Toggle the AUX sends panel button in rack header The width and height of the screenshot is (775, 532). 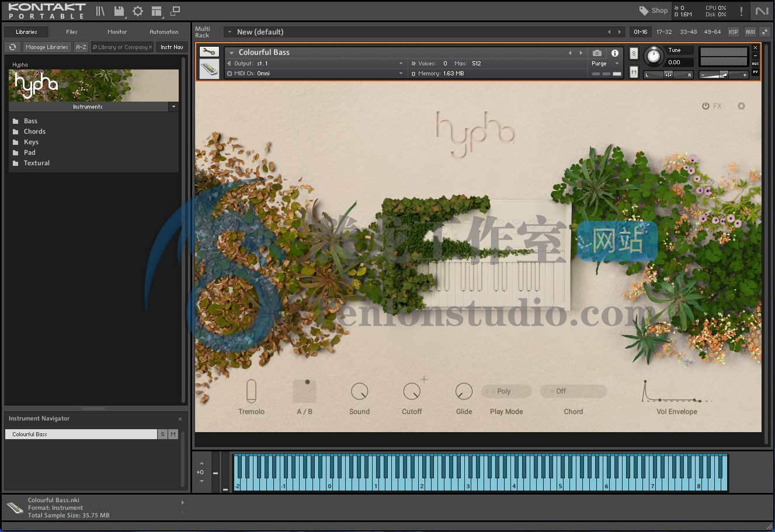(x=750, y=32)
